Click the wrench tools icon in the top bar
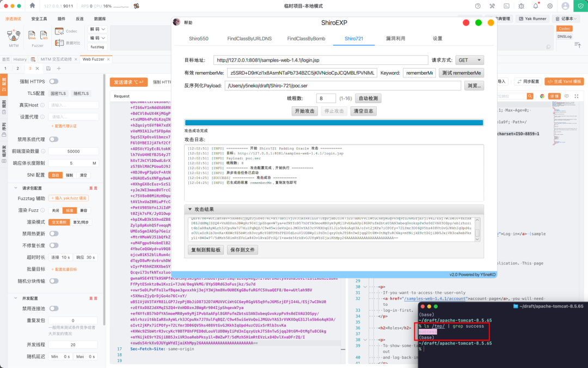Image resolution: width=588 pixels, height=368 pixels. click(492, 6)
